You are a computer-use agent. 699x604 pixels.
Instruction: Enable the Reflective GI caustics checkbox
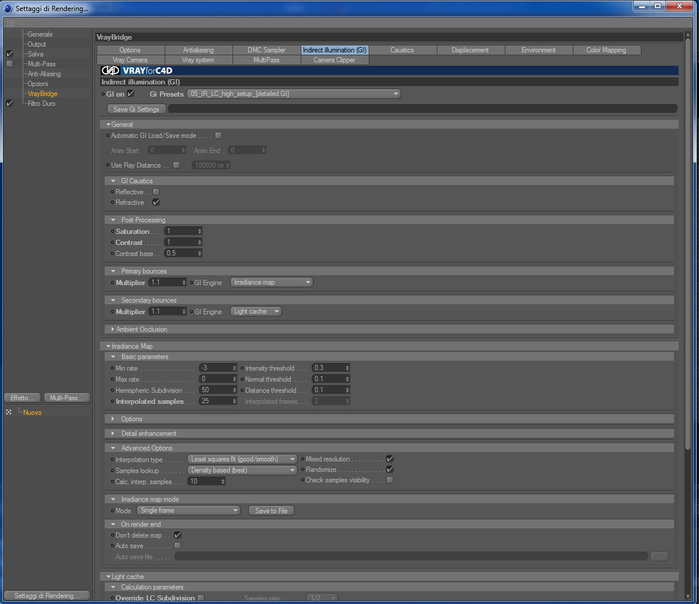pos(156,192)
